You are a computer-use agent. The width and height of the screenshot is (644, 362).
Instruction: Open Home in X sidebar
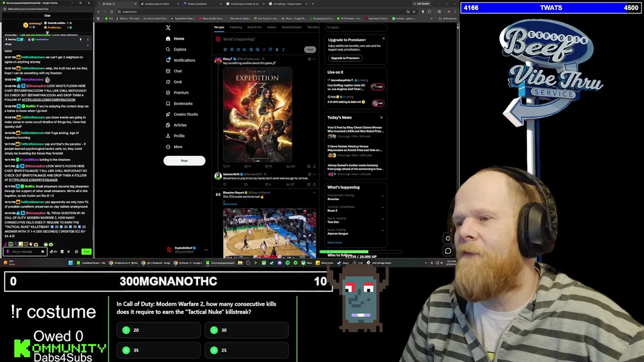175,39
